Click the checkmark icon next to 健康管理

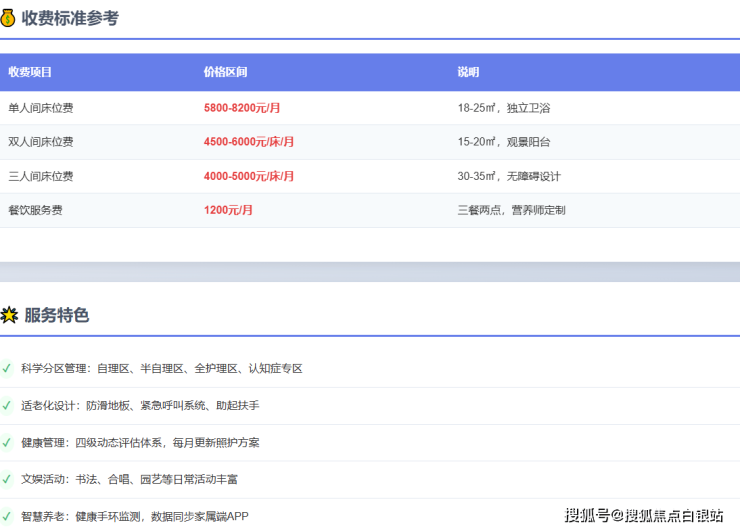click(7, 442)
